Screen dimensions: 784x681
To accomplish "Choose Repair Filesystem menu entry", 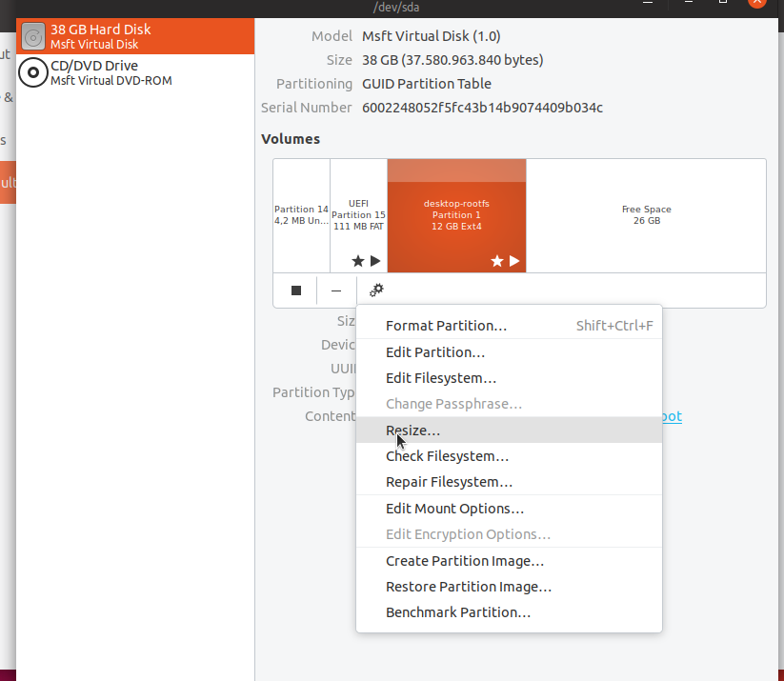I will (x=509, y=482).
